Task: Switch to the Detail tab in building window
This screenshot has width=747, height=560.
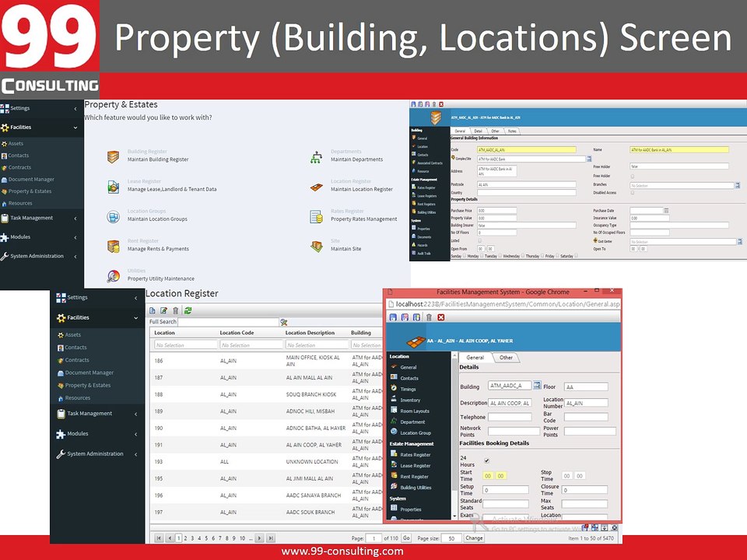Action: (479, 131)
